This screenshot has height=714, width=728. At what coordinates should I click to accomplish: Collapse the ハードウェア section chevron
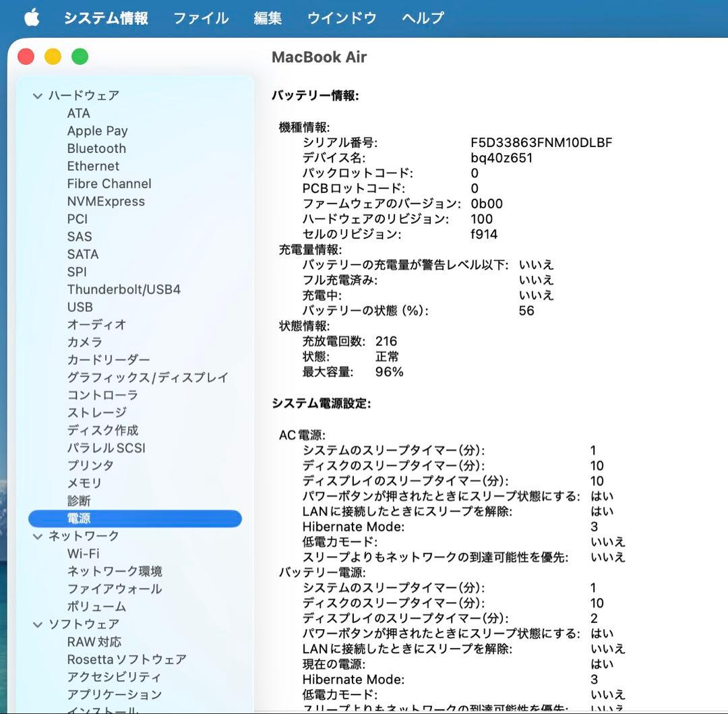click(x=38, y=96)
